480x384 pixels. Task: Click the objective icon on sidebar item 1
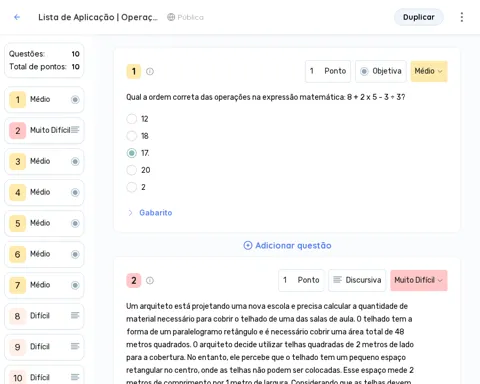pos(75,99)
